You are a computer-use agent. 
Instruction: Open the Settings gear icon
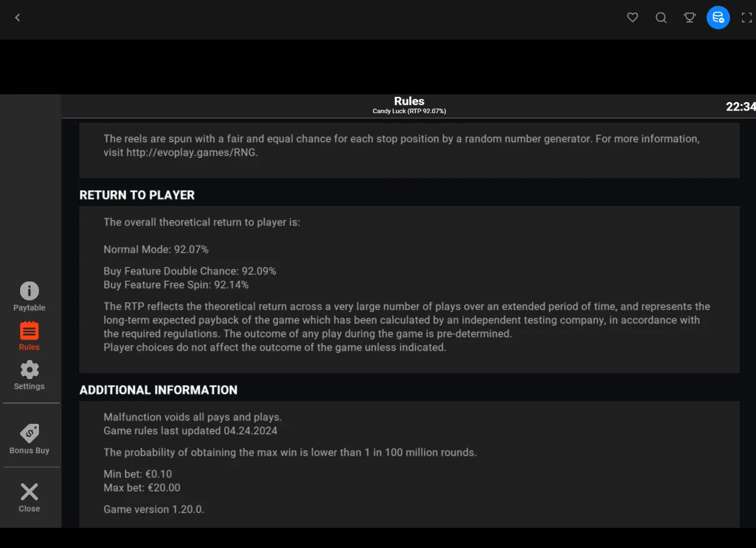(x=29, y=369)
